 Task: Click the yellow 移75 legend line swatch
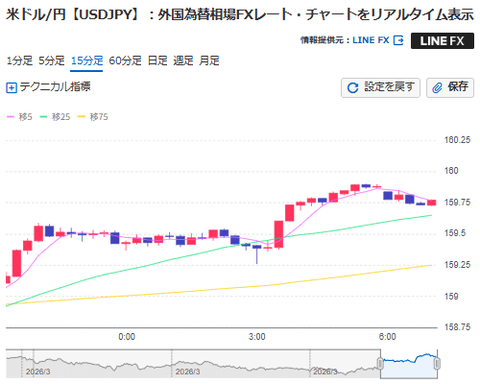point(82,117)
